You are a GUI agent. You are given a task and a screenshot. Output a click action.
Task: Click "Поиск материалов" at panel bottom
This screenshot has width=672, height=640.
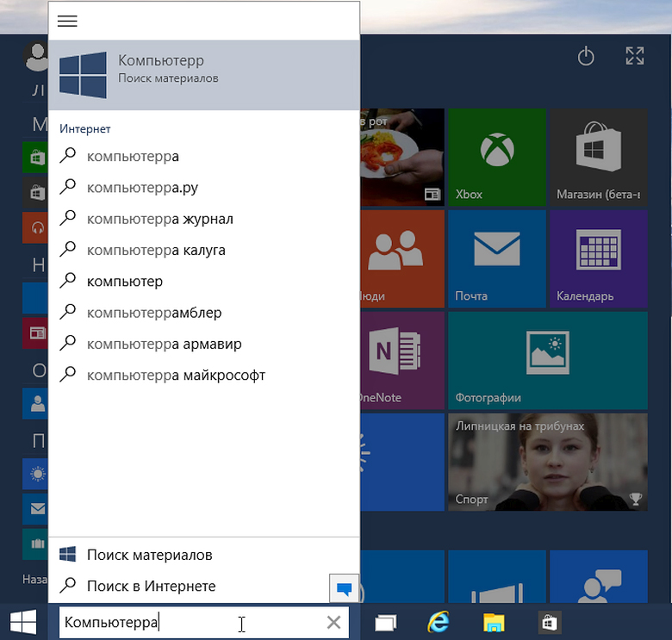[204, 555]
